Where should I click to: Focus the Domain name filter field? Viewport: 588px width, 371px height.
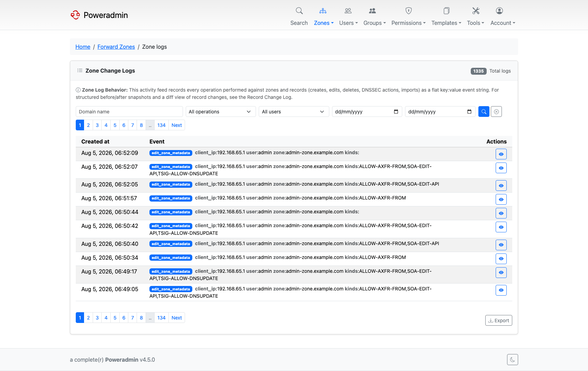129,112
